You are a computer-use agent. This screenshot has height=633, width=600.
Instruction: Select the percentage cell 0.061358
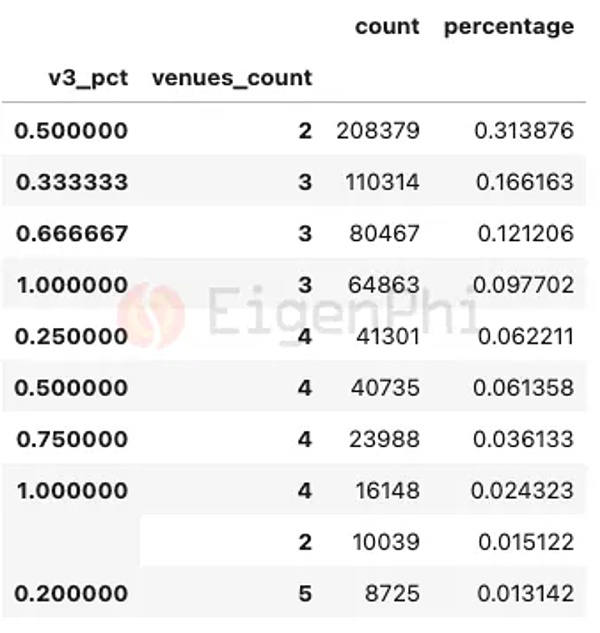tap(524, 388)
